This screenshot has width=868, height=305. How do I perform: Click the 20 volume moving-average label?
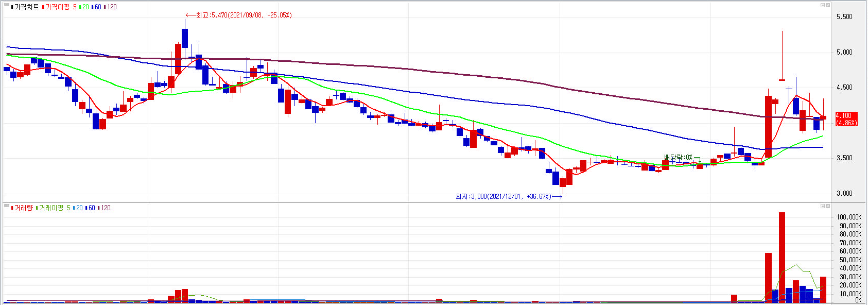(79, 208)
